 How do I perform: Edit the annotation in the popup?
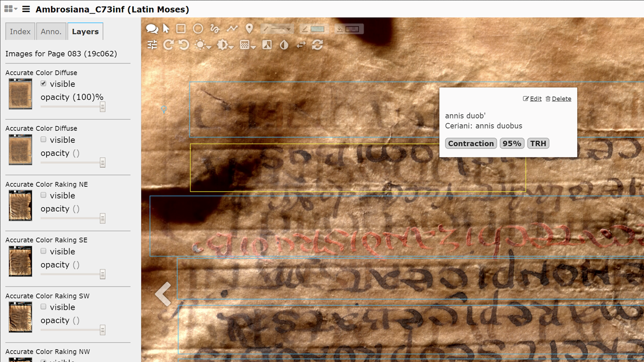click(x=532, y=99)
